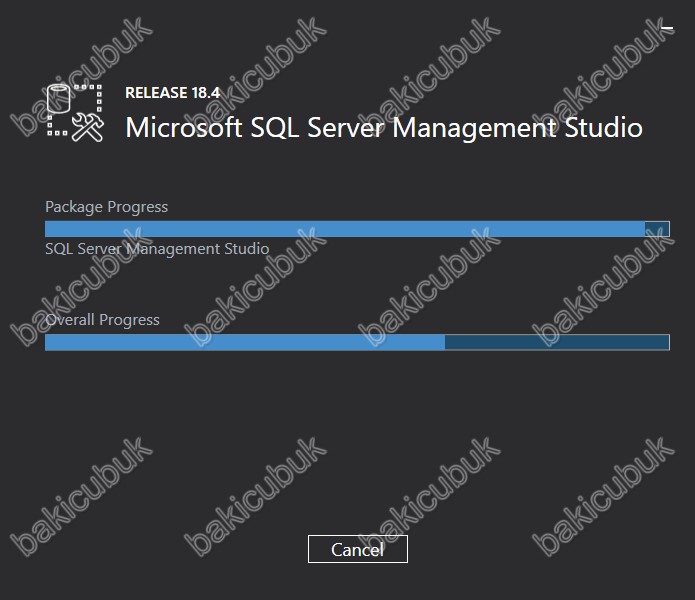Click the word Server in the main title

pyautogui.click(x=345, y=128)
